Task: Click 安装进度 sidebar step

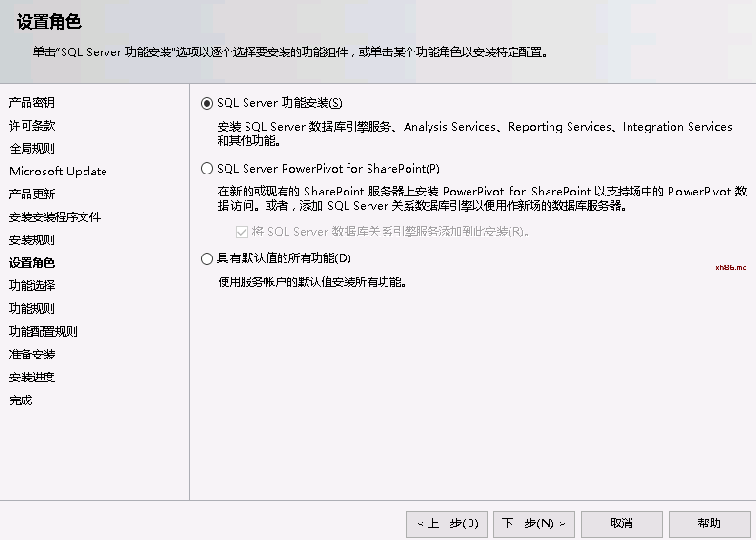Action: [32, 377]
